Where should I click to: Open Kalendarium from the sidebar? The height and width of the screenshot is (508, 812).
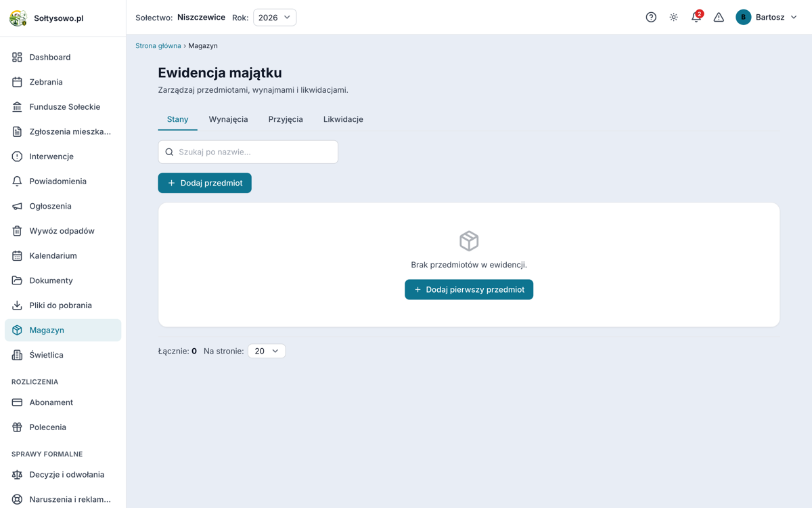(63, 256)
